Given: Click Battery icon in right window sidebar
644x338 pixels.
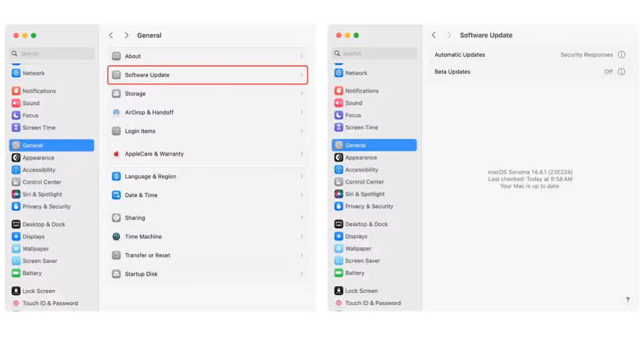Looking at the screenshot, I should pyautogui.click(x=339, y=273).
